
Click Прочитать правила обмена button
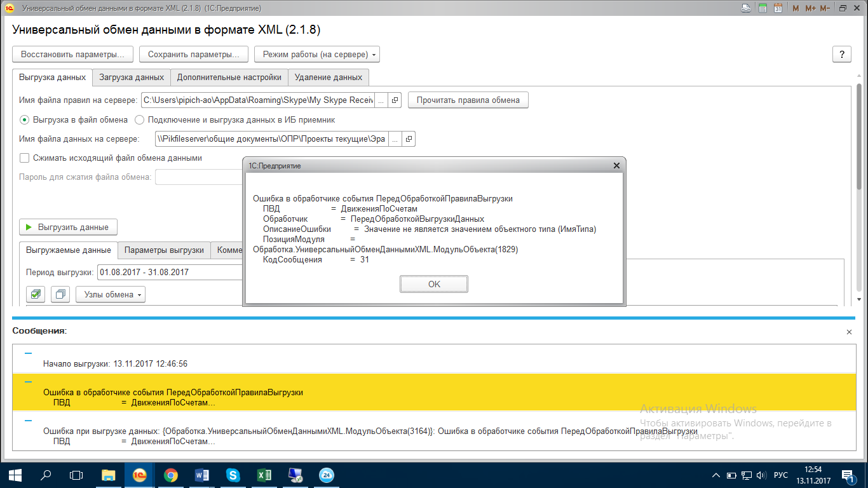point(468,100)
